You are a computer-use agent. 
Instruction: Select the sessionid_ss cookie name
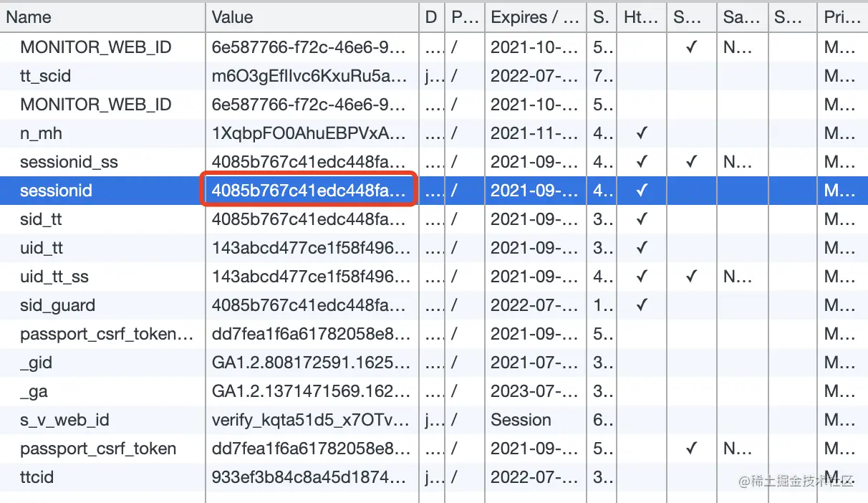pos(69,162)
